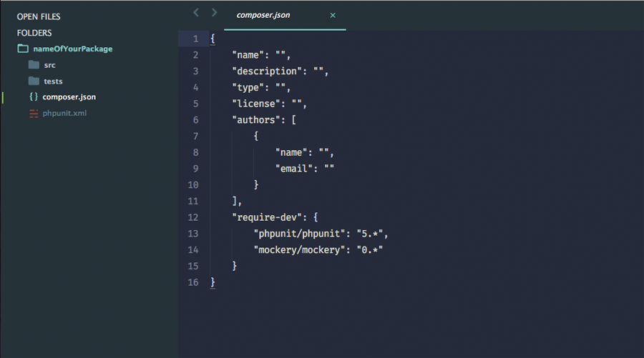Click the "type" key on line 4
This screenshot has width=644, height=358.
point(248,88)
